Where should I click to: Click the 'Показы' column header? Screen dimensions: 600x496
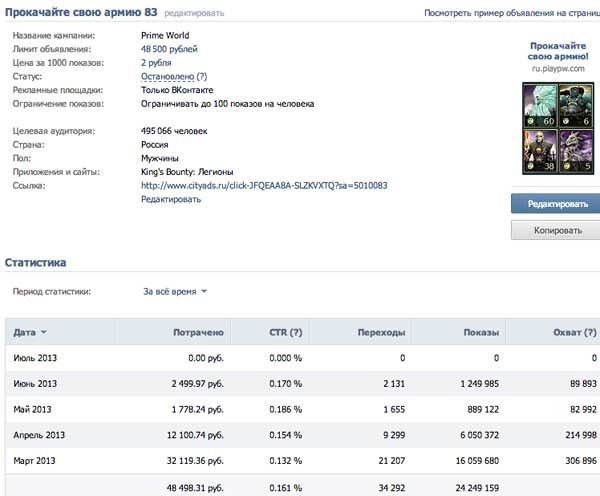coord(481,332)
